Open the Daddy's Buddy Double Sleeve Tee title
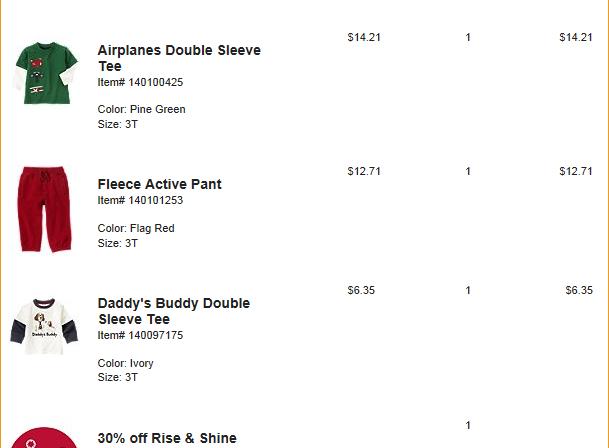The image size is (609, 448). tap(174, 311)
